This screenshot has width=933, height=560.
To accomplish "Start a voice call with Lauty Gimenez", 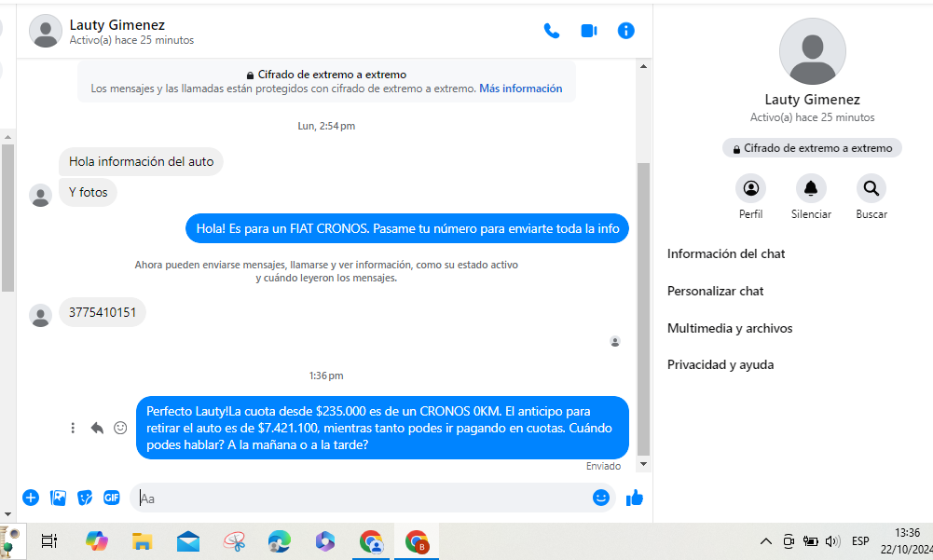I will tap(552, 31).
